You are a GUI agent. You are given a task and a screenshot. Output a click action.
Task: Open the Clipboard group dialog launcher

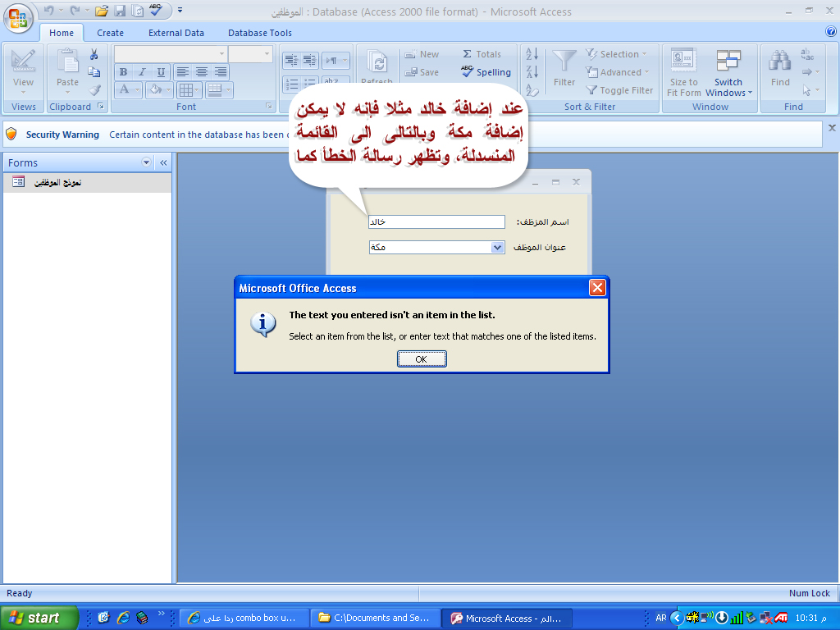pyautogui.click(x=101, y=107)
